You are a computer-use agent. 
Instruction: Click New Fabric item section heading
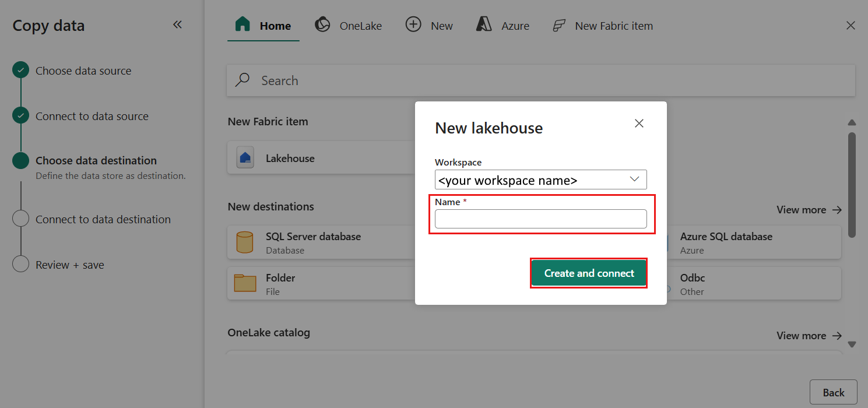pyautogui.click(x=268, y=121)
